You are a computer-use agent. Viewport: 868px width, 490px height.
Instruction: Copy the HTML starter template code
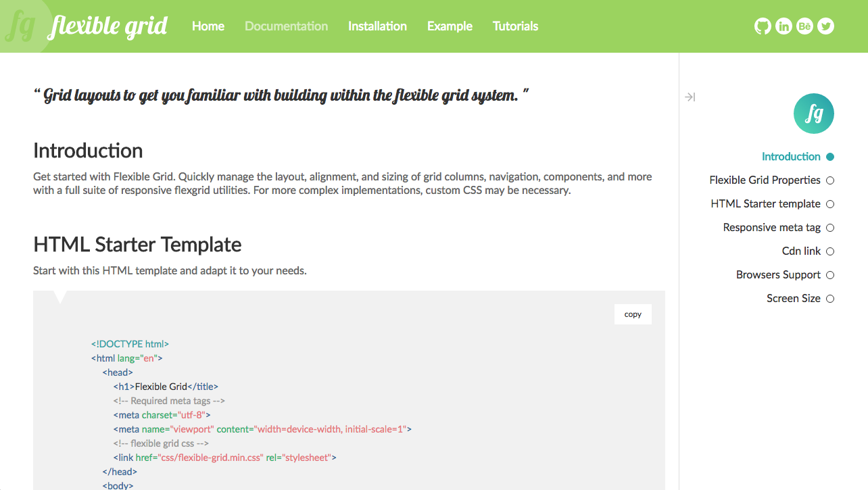pos(632,314)
